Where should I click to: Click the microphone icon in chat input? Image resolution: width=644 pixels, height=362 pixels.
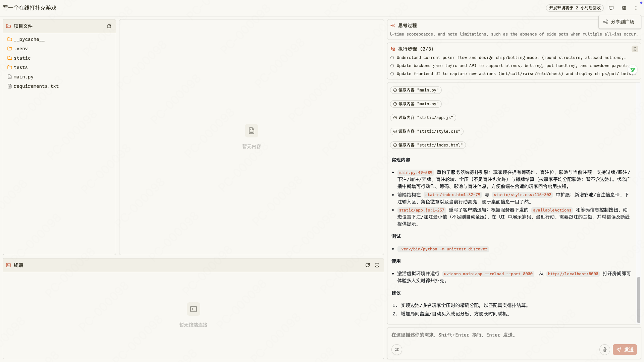pyautogui.click(x=604, y=350)
